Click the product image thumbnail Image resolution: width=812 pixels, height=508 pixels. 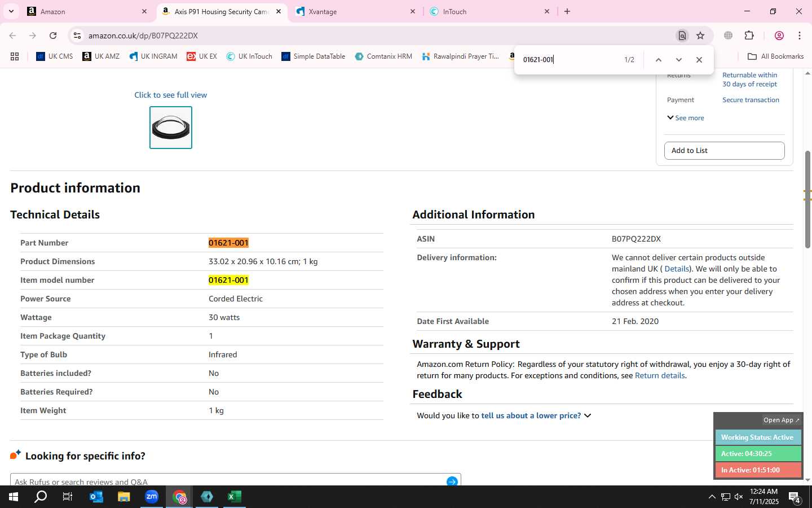pos(171,128)
